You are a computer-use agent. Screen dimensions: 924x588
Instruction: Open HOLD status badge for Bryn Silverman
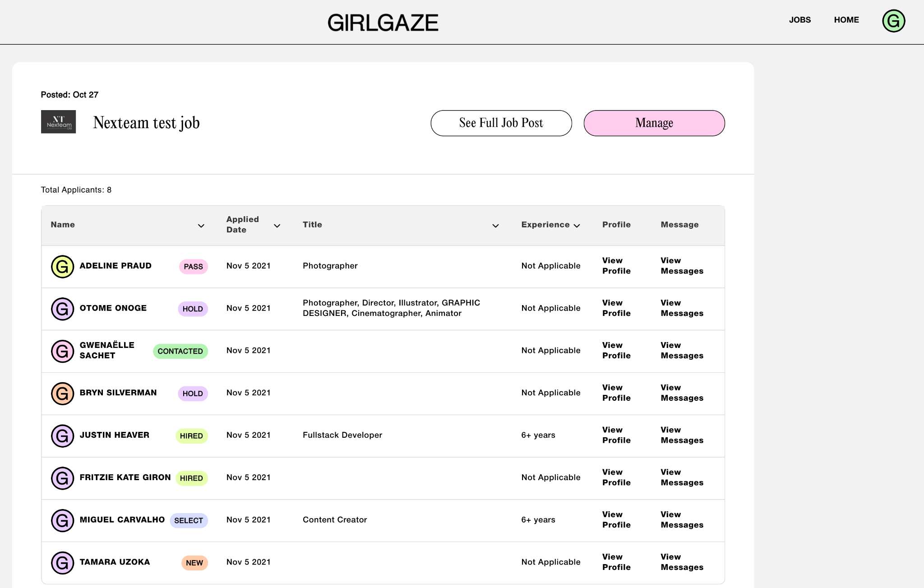click(x=193, y=394)
